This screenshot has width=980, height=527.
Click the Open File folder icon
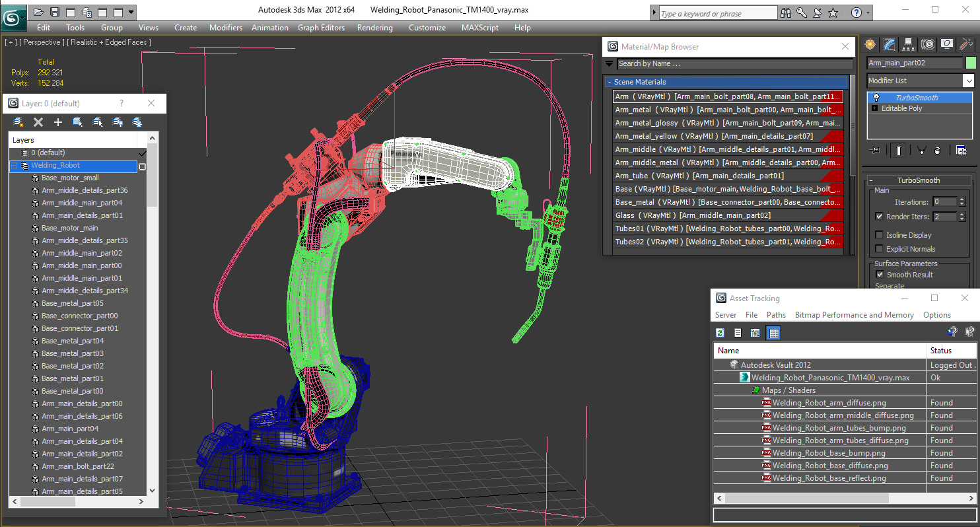(x=39, y=12)
